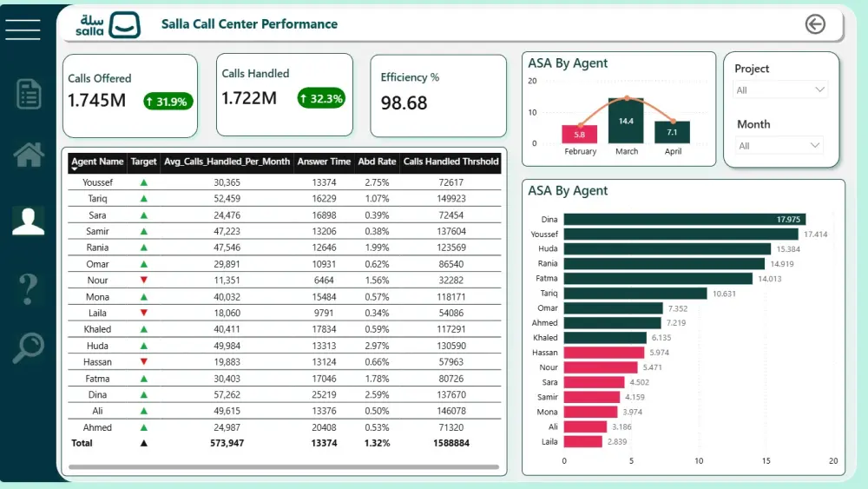Image resolution: width=868 pixels, height=489 pixels.
Task: Open the Month dropdown
Action: tap(779, 146)
